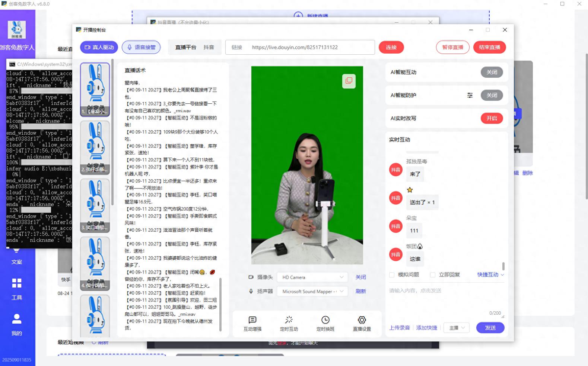This screenshot has width=588, height=366.
Task: Open 我的 profile icon in sidebar
Action: coord(17,319)
